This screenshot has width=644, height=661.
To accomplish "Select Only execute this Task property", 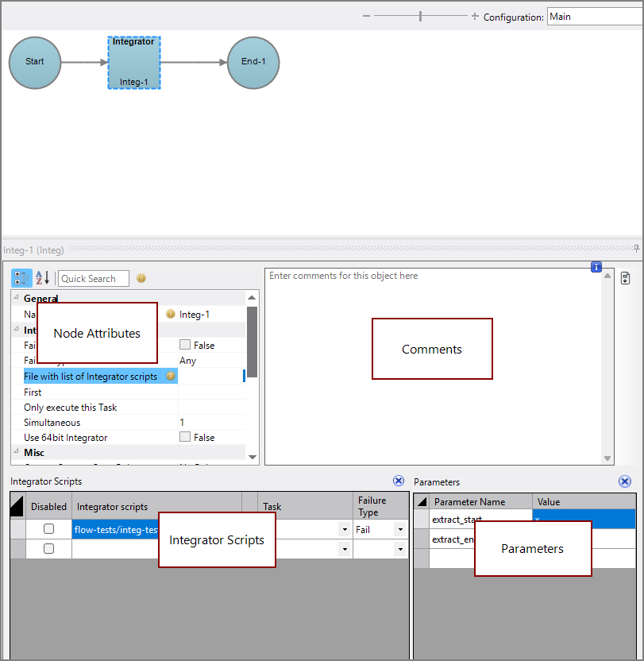I will click(x=128, y=408).
